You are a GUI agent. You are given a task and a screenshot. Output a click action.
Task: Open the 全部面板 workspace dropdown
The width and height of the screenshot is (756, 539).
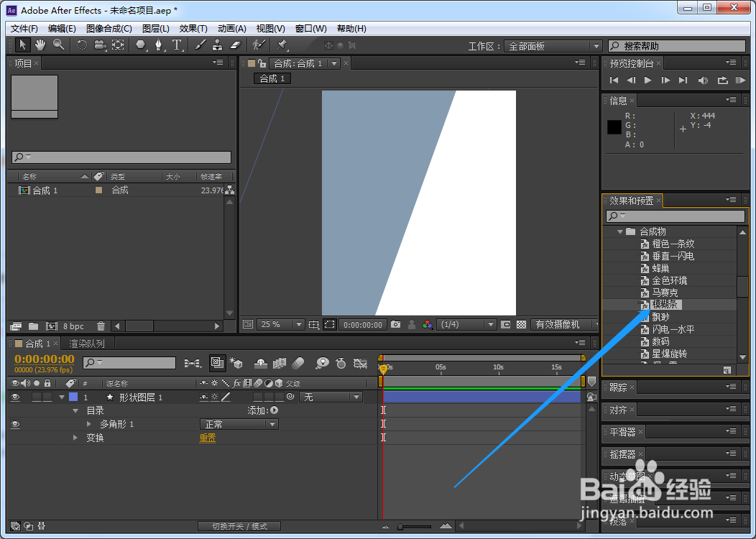pyautogui.click(x=553, y=46)
